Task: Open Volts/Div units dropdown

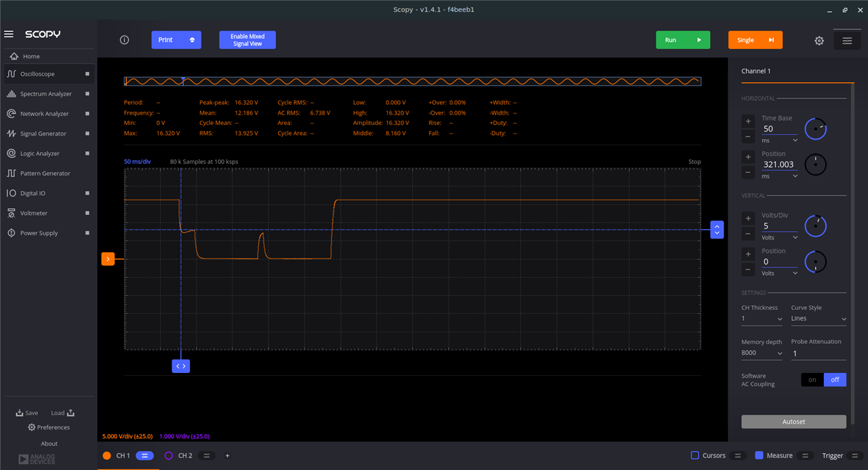Action: (x=780, y=238)
